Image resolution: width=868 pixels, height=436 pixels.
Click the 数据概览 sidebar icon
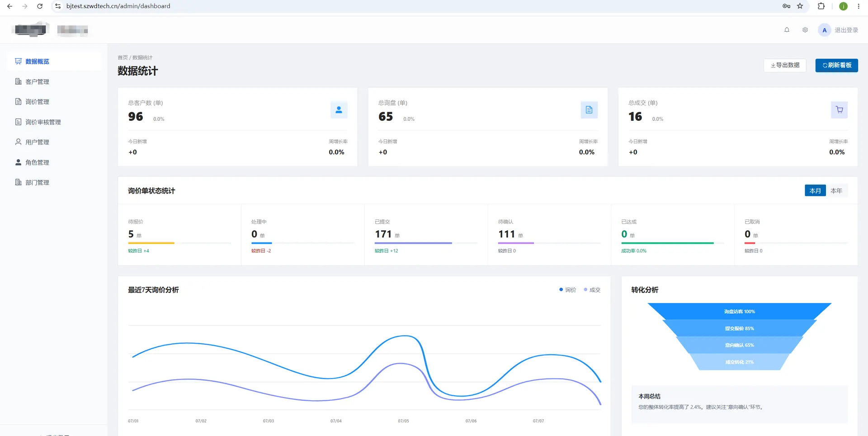(18, 61)
